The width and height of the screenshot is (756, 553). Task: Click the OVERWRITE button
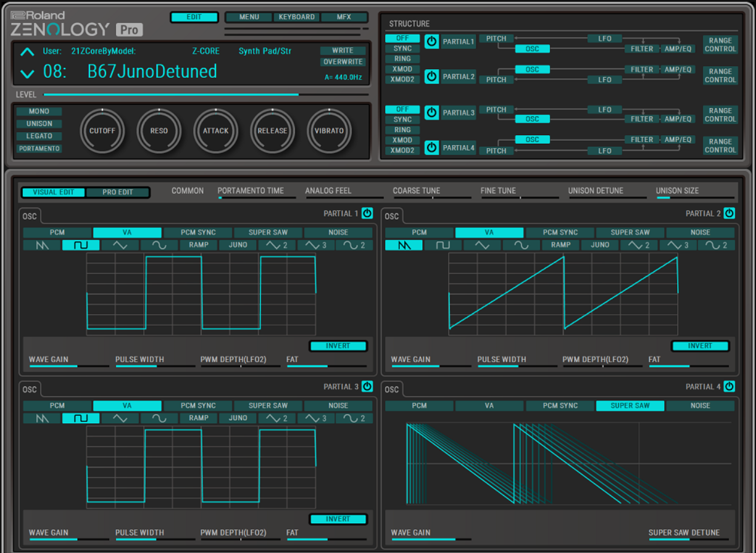click(343, 62)
